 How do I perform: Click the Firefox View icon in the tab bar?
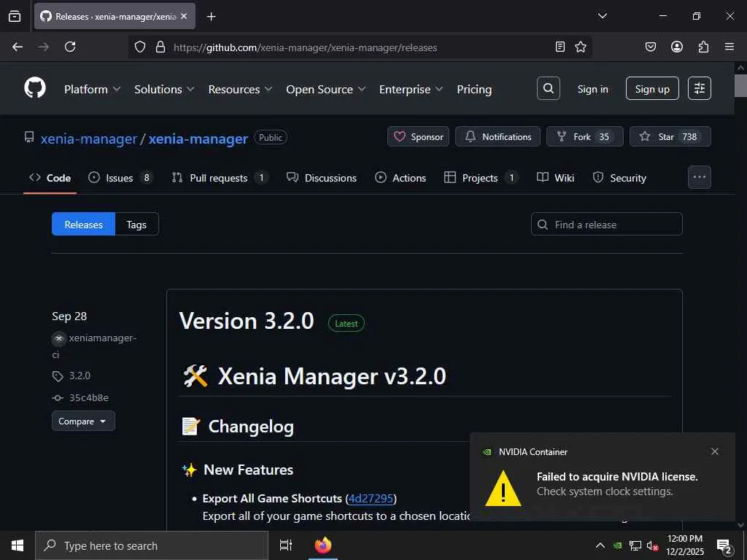click(x=15, y=16)
